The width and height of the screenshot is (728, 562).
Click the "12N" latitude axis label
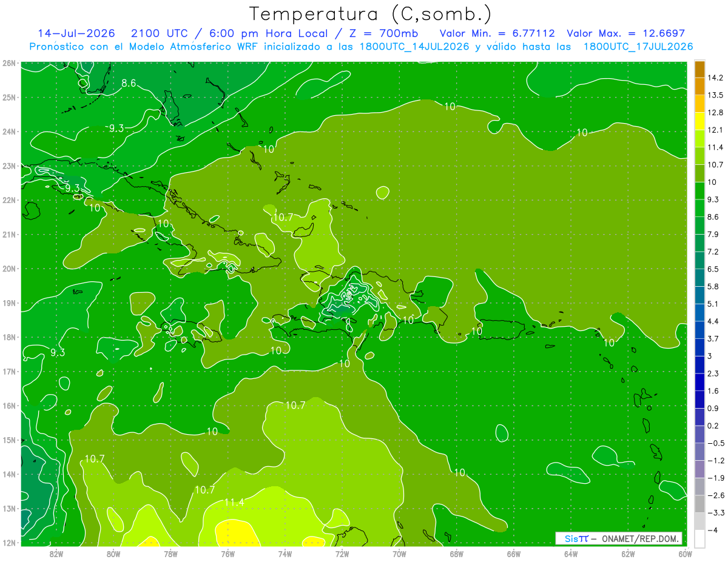[x=8, y=543]
